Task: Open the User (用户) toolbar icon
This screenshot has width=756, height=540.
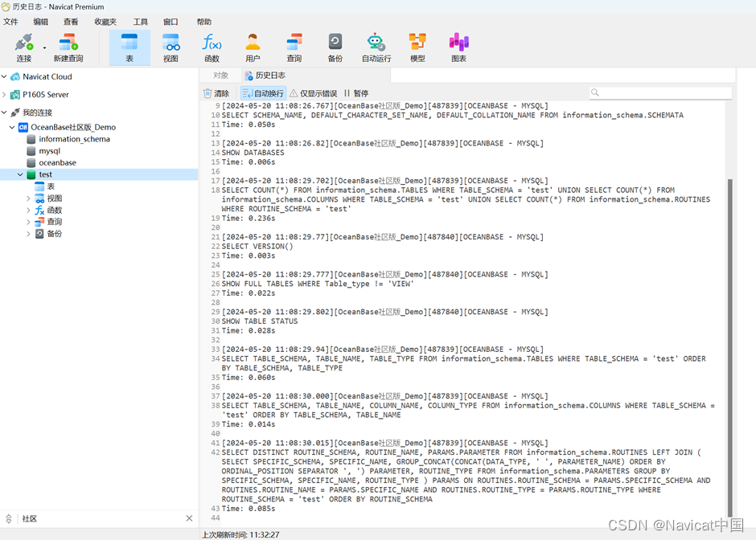Action: [x=253, y=47]
